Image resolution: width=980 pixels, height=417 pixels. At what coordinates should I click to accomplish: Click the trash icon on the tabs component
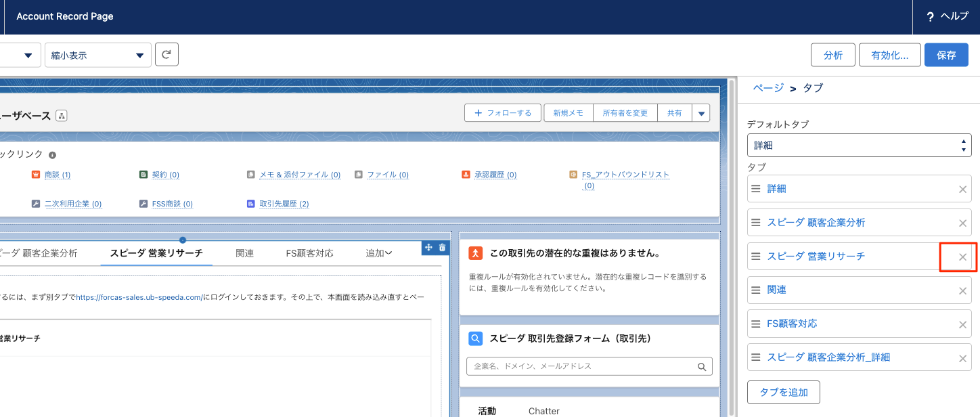point(443,248)
